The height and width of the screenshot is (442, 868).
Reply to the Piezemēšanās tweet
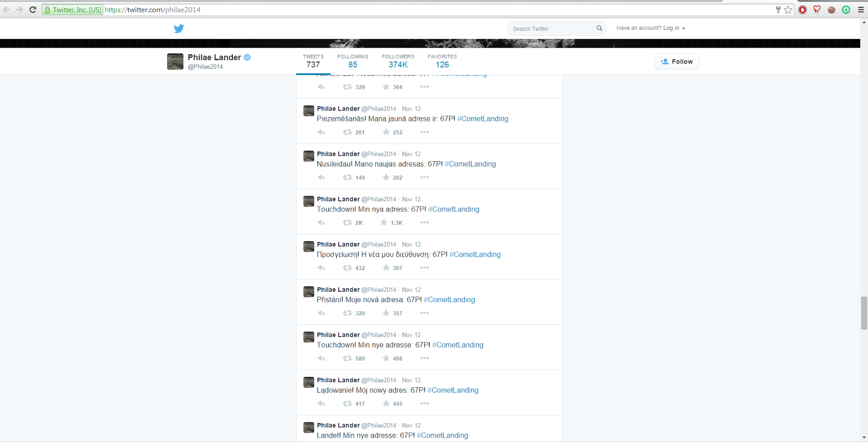pyautogui.click(x=321, y=132)
